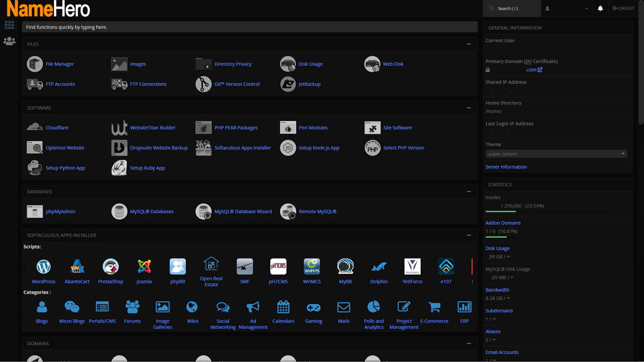The width and height of the screenshot is (644, 362).
Task: Collapse the Software section
Action: click(469, 108)
